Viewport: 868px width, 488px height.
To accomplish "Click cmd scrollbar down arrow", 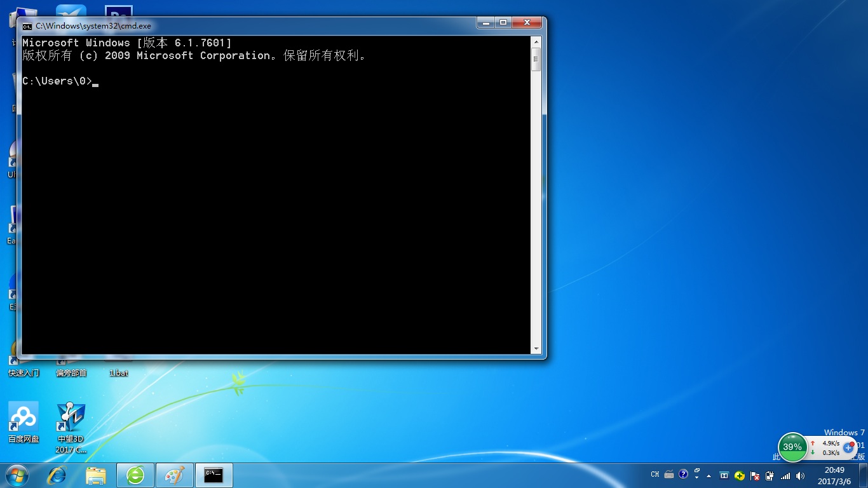I will pyautogui.click(x=536, y=349).
